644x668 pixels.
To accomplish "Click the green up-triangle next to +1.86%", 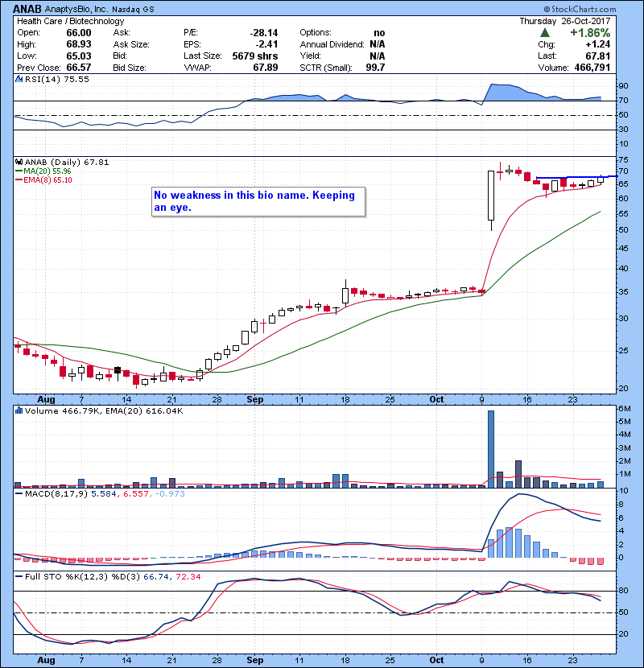I will pos(545,33).
